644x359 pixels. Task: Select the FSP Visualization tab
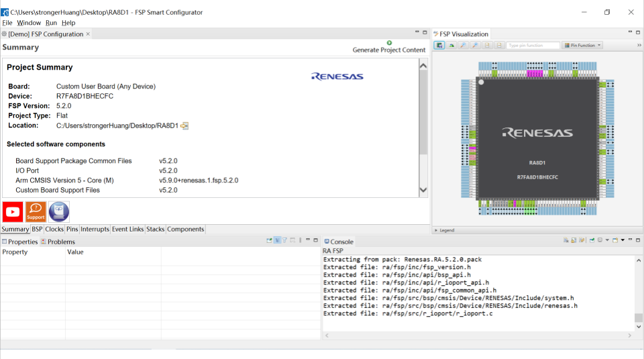(x=461, y=34)
